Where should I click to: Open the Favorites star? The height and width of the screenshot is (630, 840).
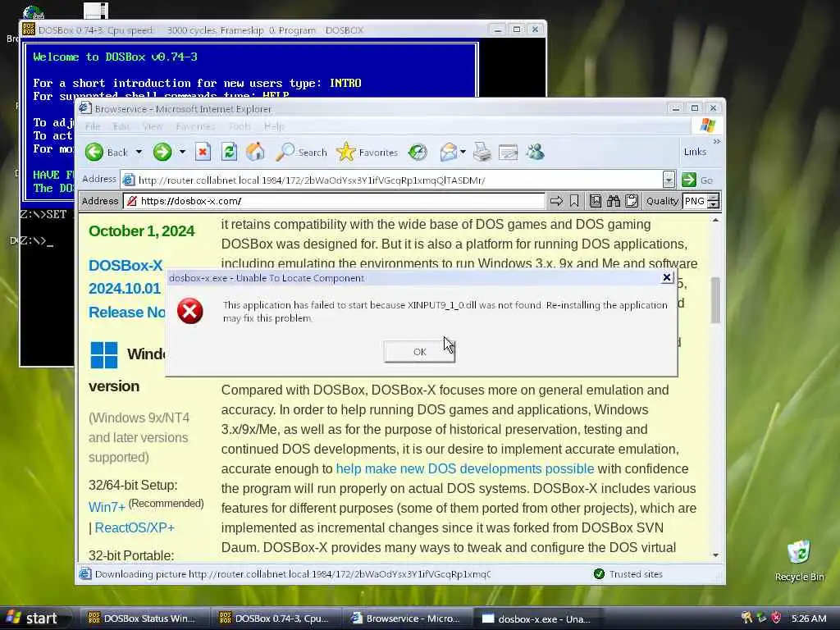pos(345,152)
